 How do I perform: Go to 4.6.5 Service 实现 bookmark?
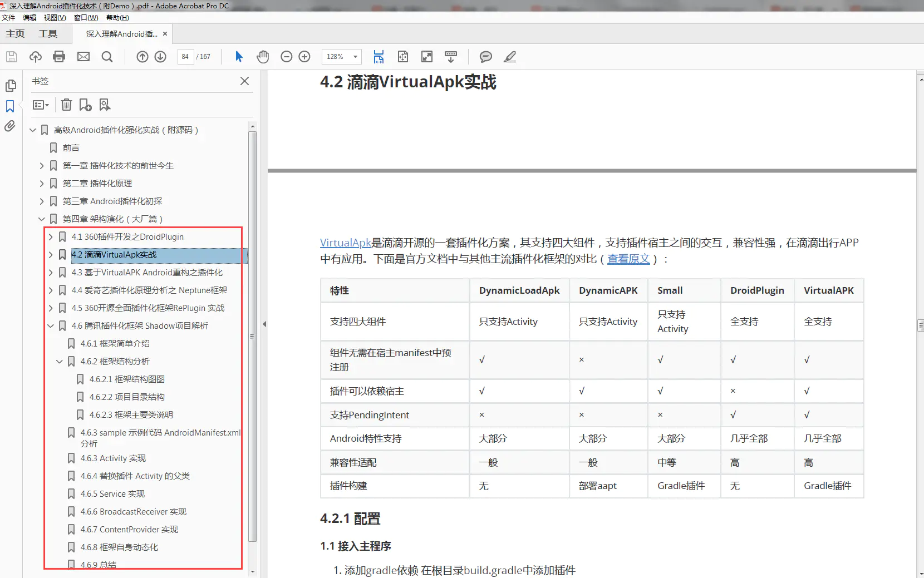click(x=112, y=494)
